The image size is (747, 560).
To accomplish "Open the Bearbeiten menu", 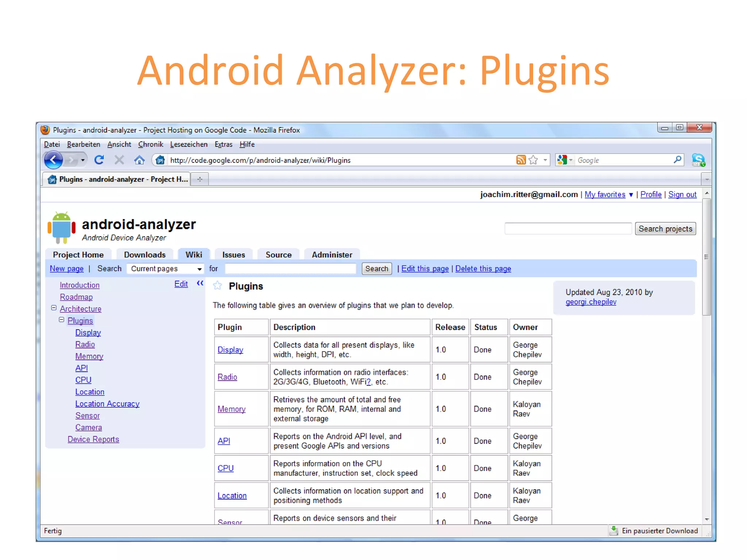I will pos(84,144).
